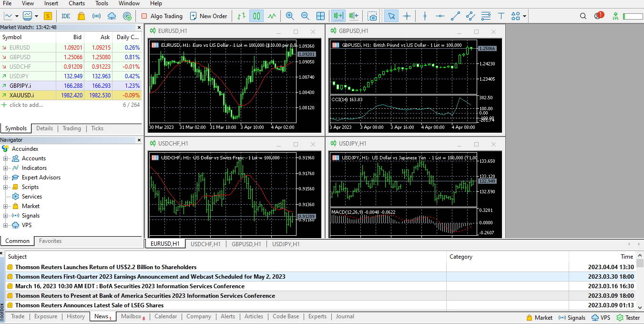Expand the Scripts tree node
The width and height of the screenshot is (644, 324).
6,187
